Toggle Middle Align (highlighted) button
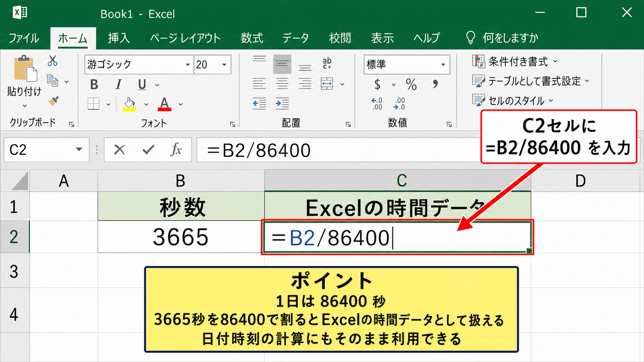This screenshot has width=644, height=362. tap(282, 64)
